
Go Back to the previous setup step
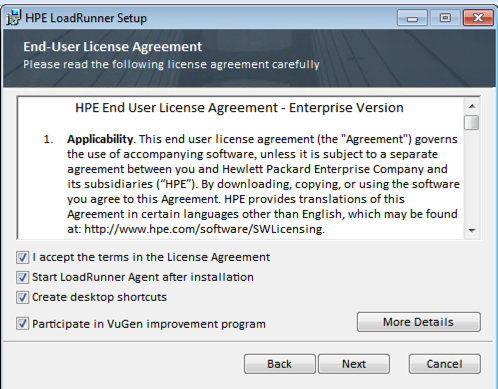[280, 364]
